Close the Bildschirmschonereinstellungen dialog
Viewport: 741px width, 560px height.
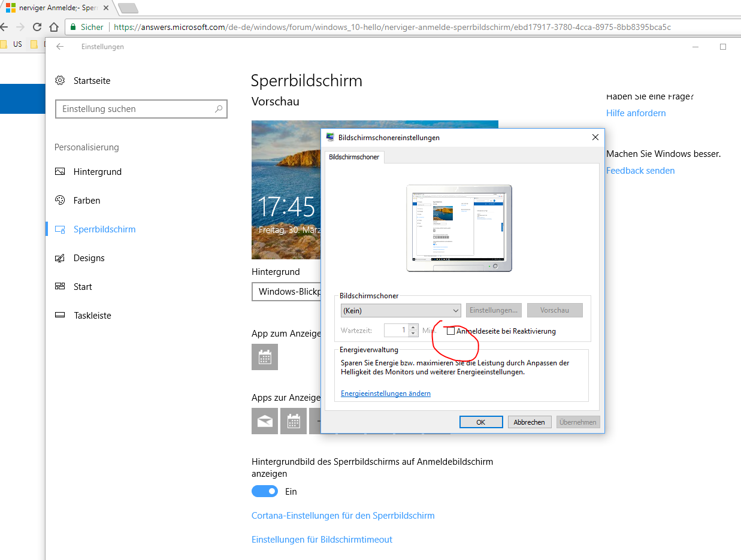tap(595, 137)
